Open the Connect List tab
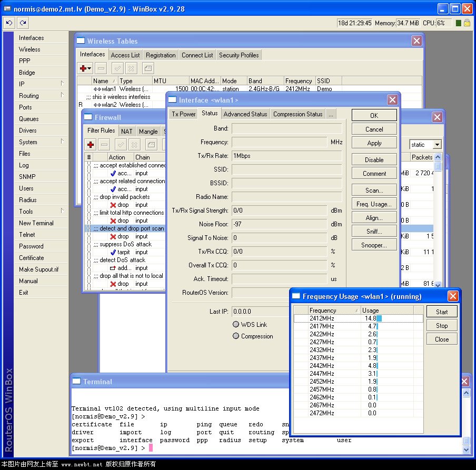Screen dimensions: 476x470 pos(197,55)
